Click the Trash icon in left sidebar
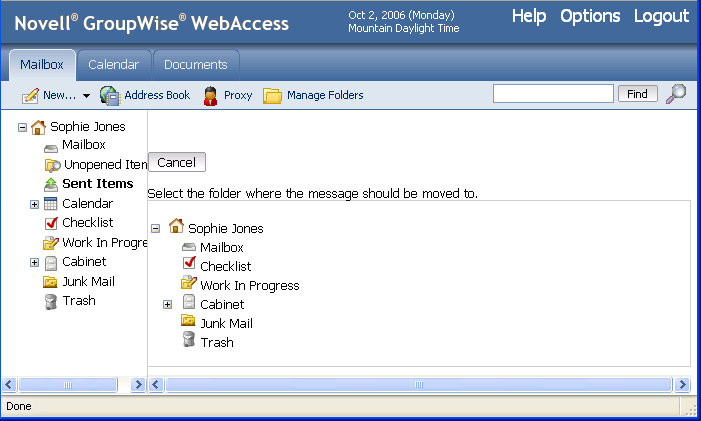701x421 pixels. [x=51, y=301]
